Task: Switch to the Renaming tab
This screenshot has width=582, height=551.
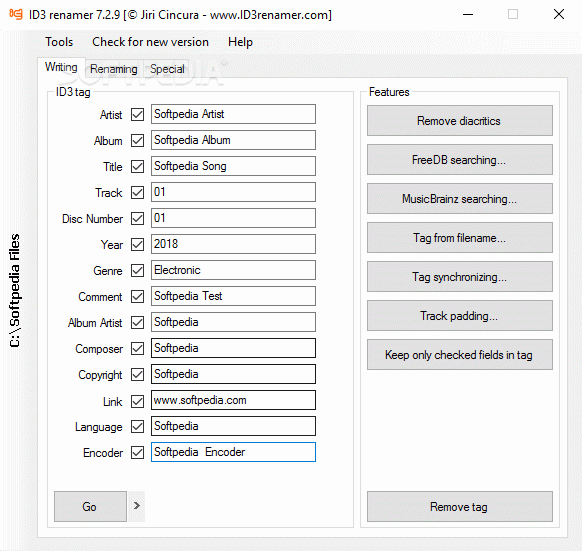Action: (114, 69)
